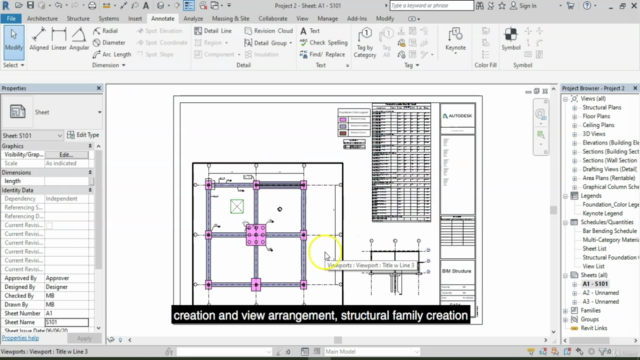Click the Visibility/Graphics Edit button
The image size is (640, 360).
click(x=67, y=155)
